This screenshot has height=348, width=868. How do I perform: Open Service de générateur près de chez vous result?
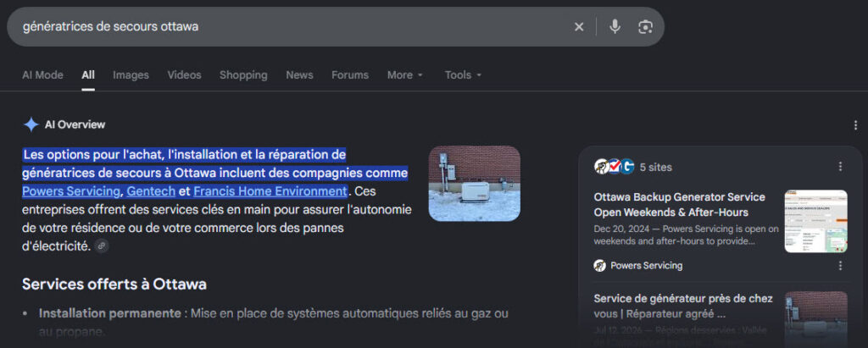click(x=683, y=307)
